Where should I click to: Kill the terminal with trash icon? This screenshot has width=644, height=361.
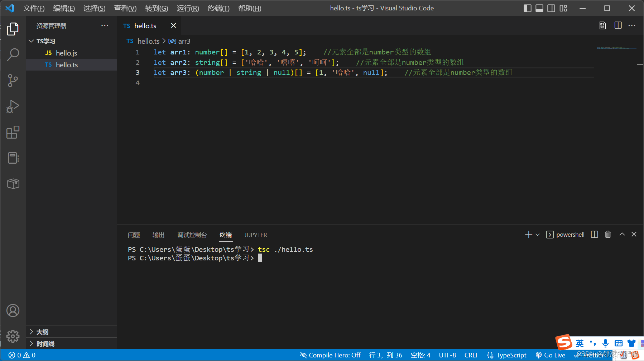pos(608,235)
